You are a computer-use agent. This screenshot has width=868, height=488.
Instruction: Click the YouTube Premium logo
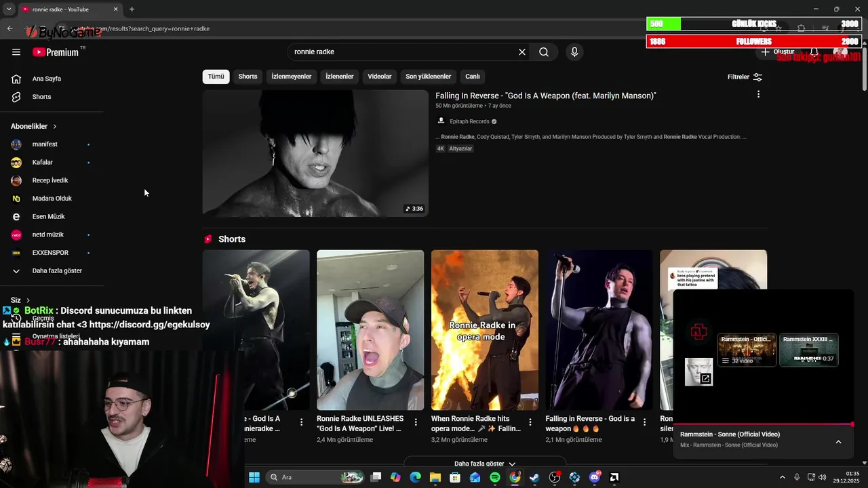pos(56,52)
